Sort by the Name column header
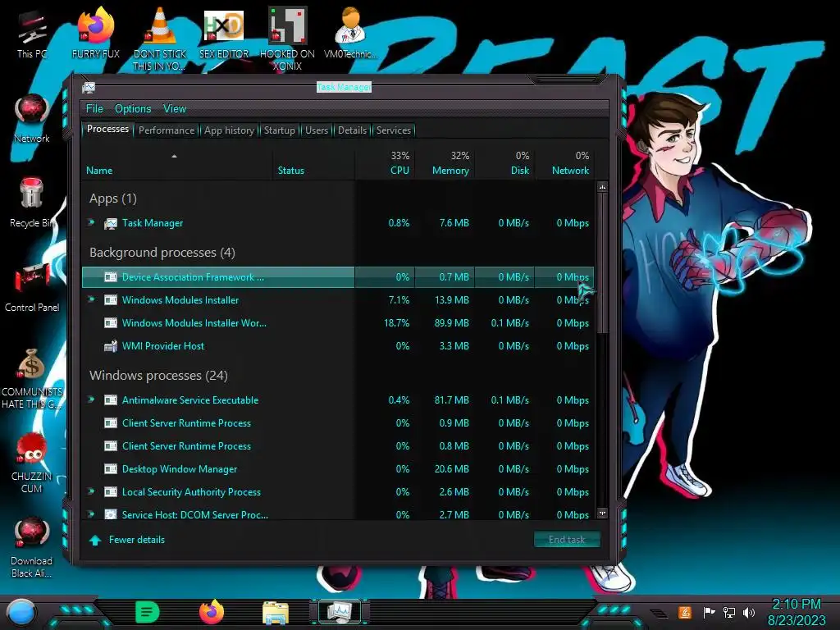The width and height of the screenshot is (840, 630). [x=177, y=163]
